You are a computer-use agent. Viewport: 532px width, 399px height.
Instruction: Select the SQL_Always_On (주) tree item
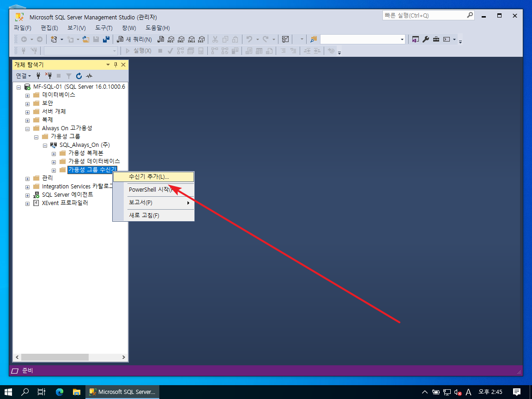pyautogui.click(x=85, y=145)
